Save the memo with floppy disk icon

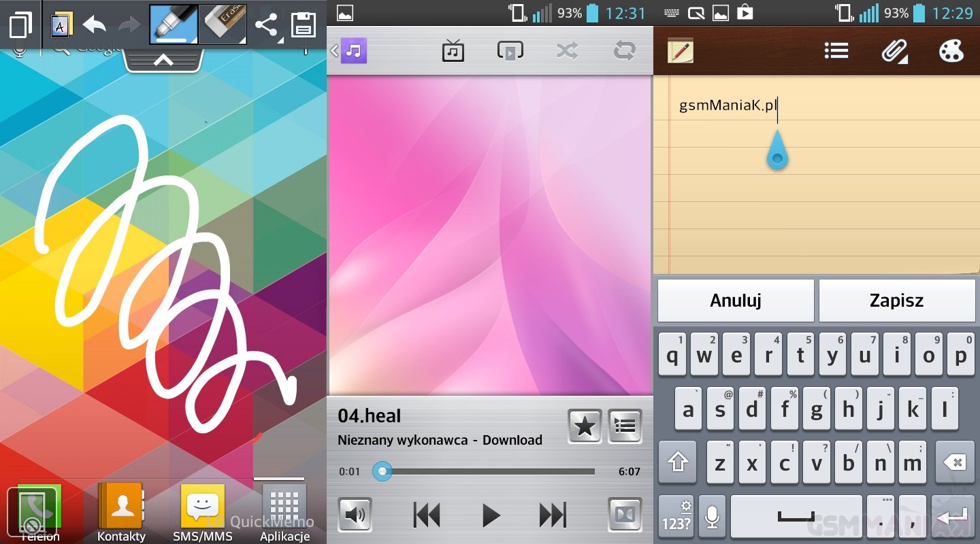click(x=303, y=25)
